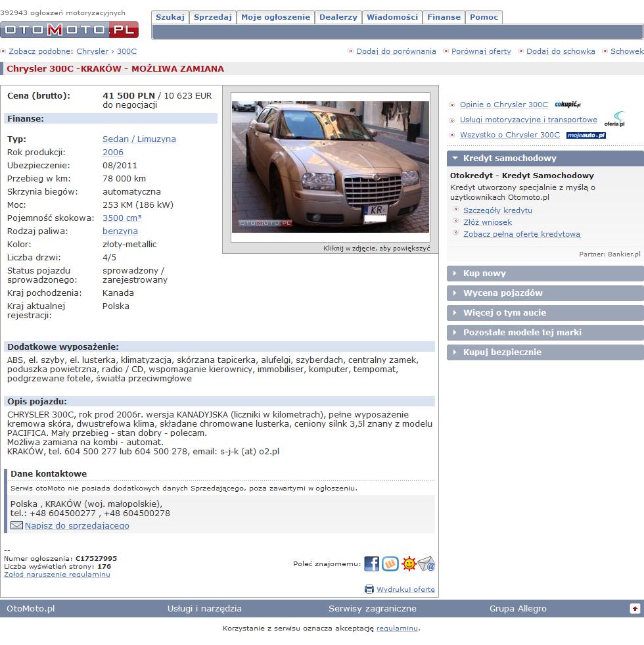Click the listing title Chrysler 300C -KRAKÓW

(115, 68)
